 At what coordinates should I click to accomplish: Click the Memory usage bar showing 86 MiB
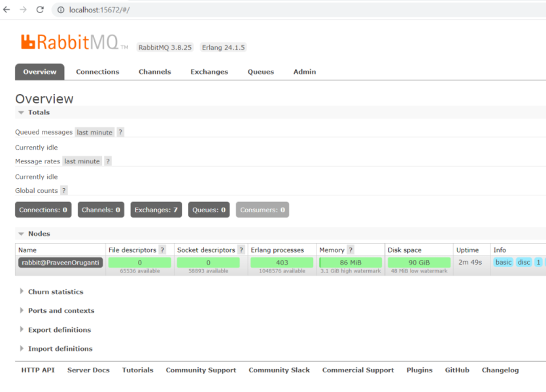[350, 263]
